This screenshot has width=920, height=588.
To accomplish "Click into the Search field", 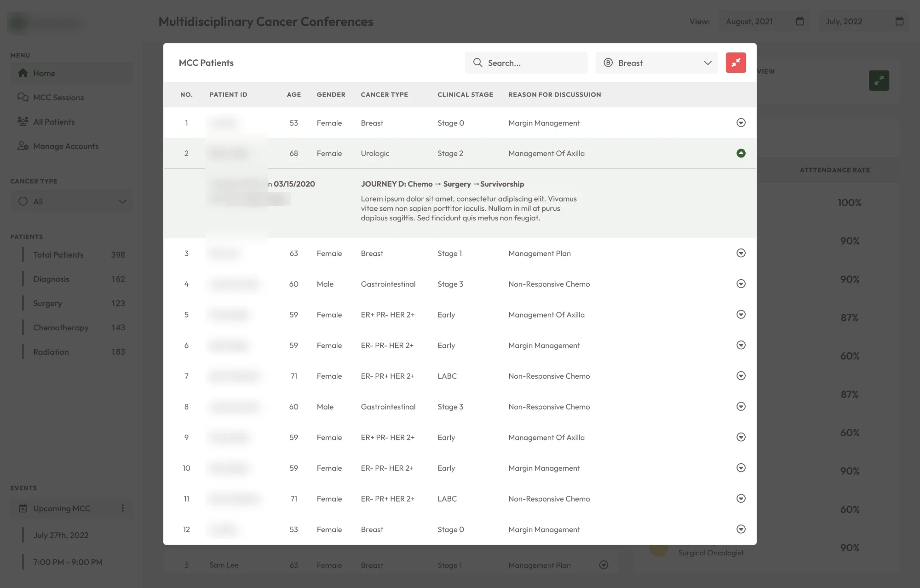I will pos(526,63).
